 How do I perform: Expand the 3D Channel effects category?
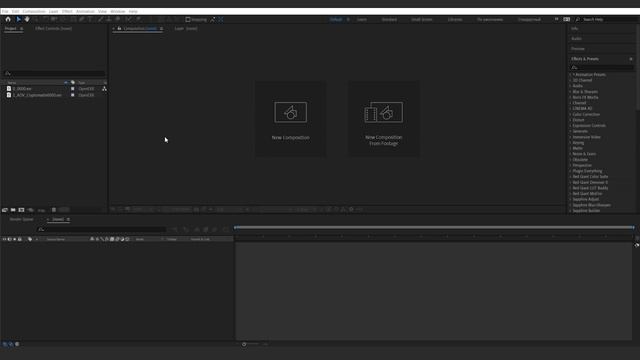(570, 80)
